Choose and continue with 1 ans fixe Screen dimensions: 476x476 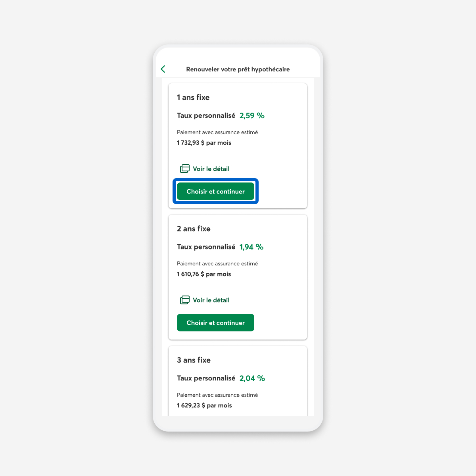coord(215,191)
